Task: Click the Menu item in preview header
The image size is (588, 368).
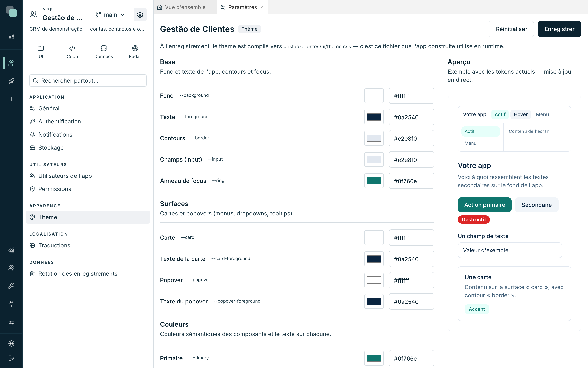Action: [x=542, y=114]
